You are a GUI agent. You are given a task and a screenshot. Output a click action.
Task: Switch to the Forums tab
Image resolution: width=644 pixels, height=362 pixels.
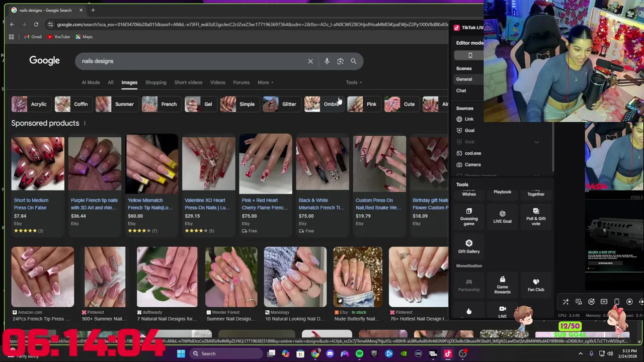tap(241, 82)
